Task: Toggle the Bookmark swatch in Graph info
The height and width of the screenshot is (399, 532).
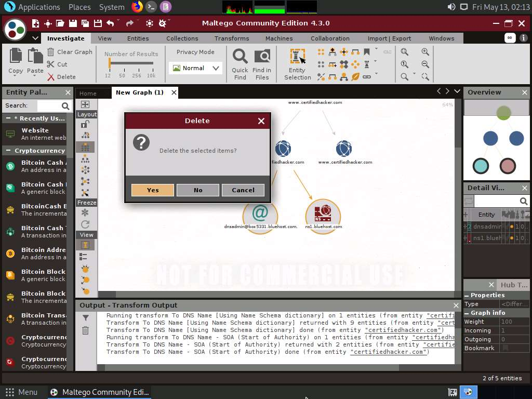Action: coord(505,348)
